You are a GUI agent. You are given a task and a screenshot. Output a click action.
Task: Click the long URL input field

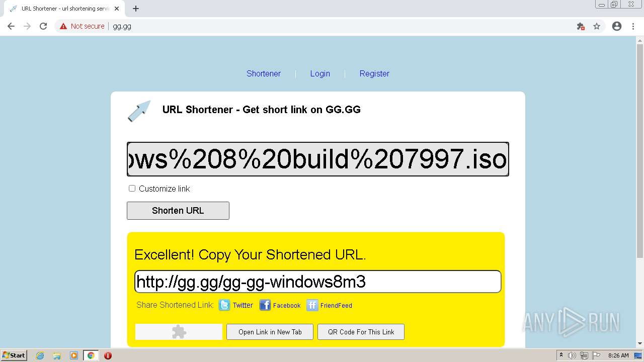318,159
